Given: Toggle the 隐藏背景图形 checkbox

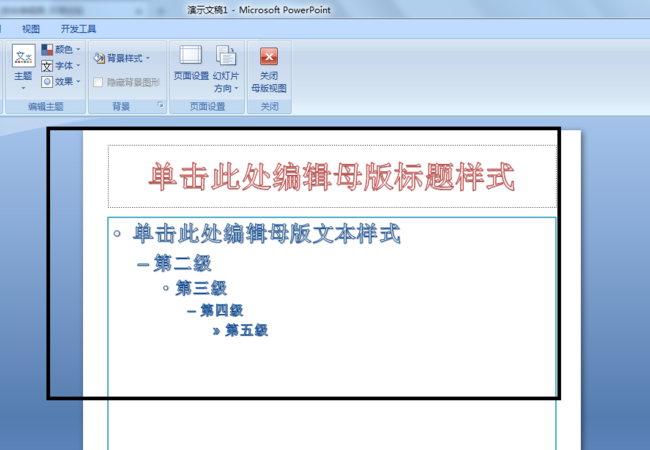Looking at the screenshot, I should 98,82.
